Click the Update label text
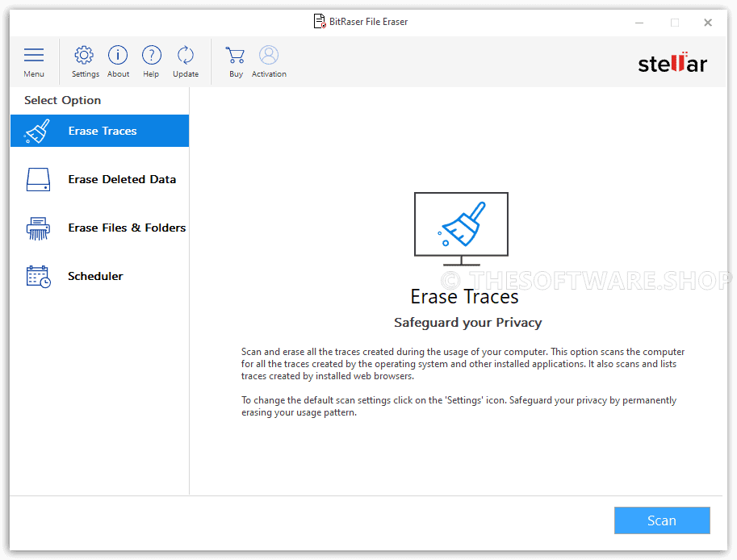This screenshot has height=560, width=737. click(x=186, y=74)
